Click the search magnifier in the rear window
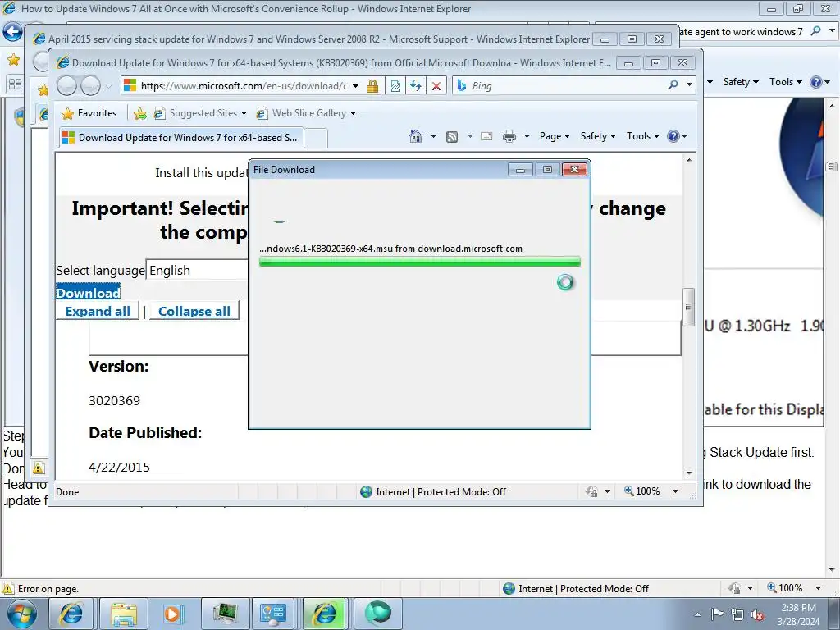 tap(816, 31)
